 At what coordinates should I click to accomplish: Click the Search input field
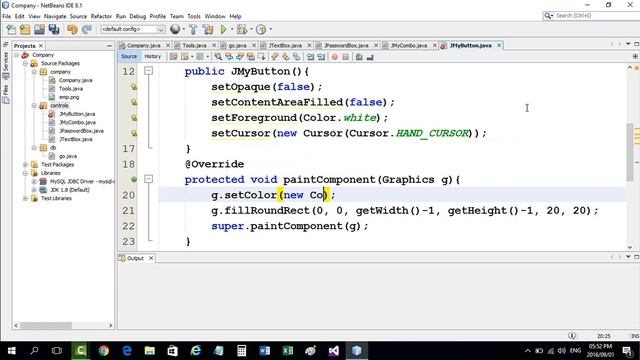point(596,16)
